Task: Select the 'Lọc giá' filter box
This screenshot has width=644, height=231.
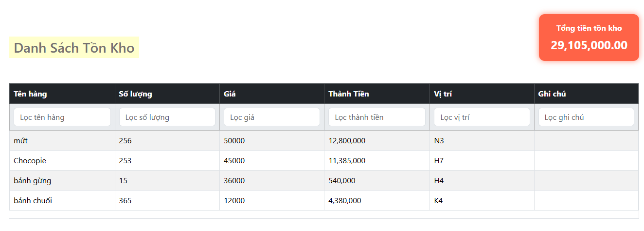Action: click(271, 117)
